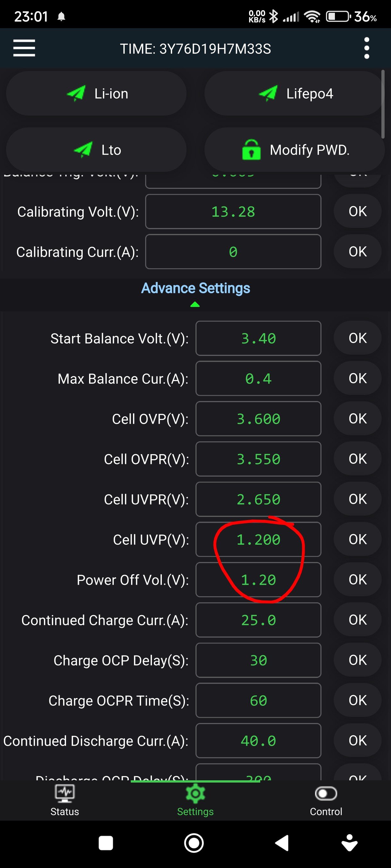
Task: Select the Continued Charge Curr. field
Action: click(x=258, y=620)
